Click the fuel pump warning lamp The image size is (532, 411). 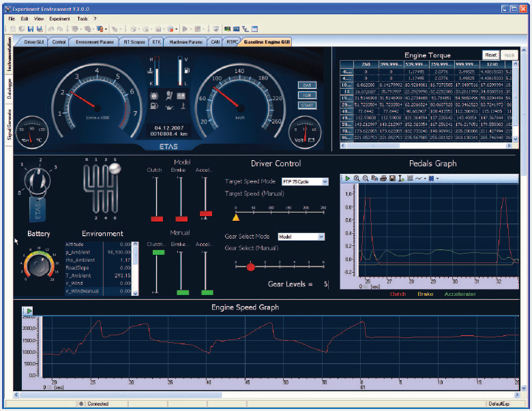pyautogui.click(x=154, y=106)
